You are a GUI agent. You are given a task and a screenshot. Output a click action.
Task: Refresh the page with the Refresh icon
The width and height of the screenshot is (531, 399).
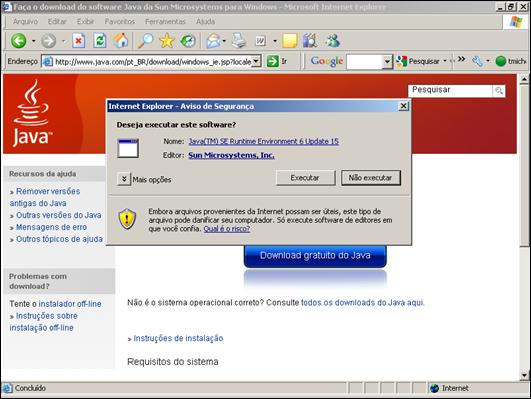point(100,41)
